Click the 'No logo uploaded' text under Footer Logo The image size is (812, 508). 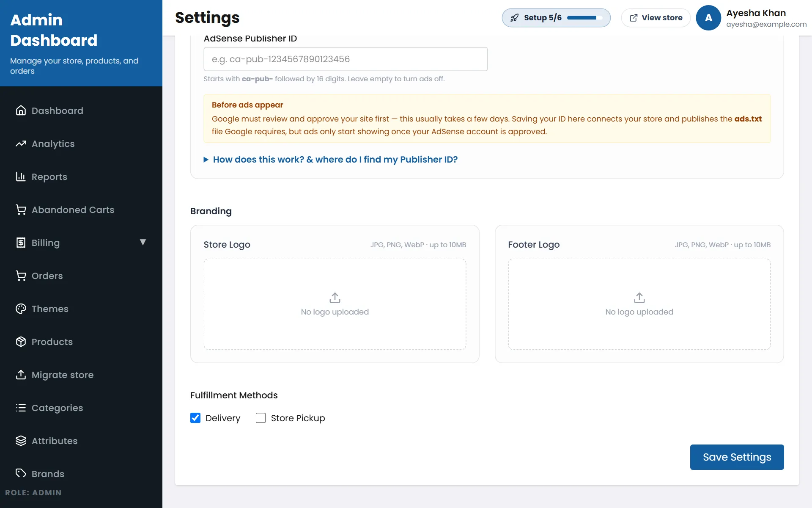tap(639, 312)
